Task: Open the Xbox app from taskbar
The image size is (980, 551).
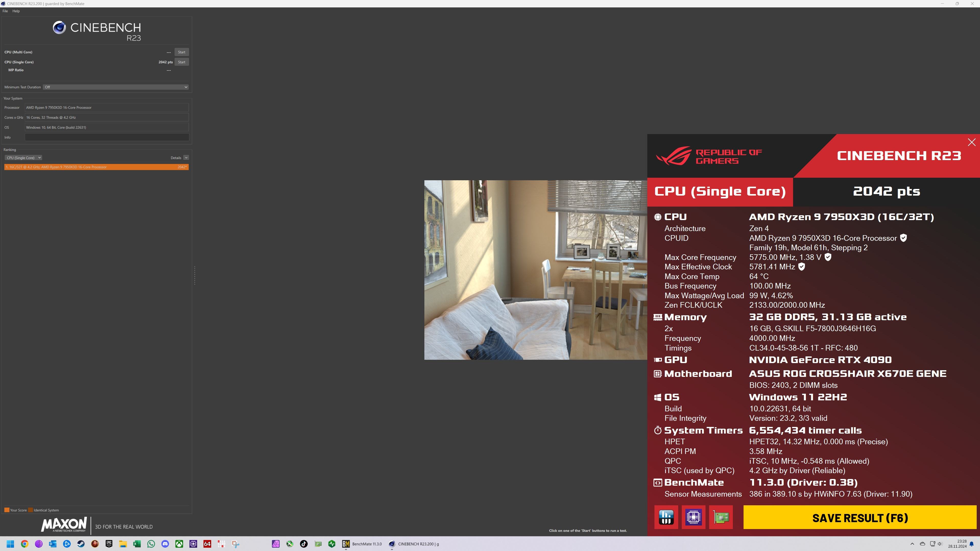Action: [x=179, y=544]
